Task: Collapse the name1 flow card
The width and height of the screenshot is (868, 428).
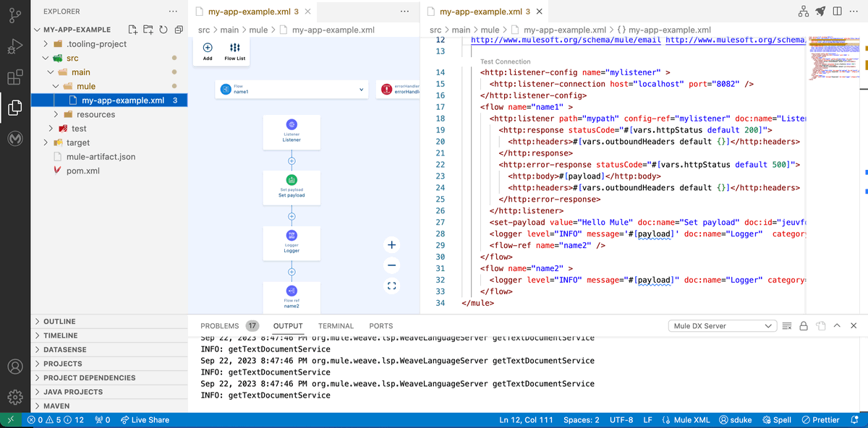Action: pyautogui.click(x=361, y=90)
